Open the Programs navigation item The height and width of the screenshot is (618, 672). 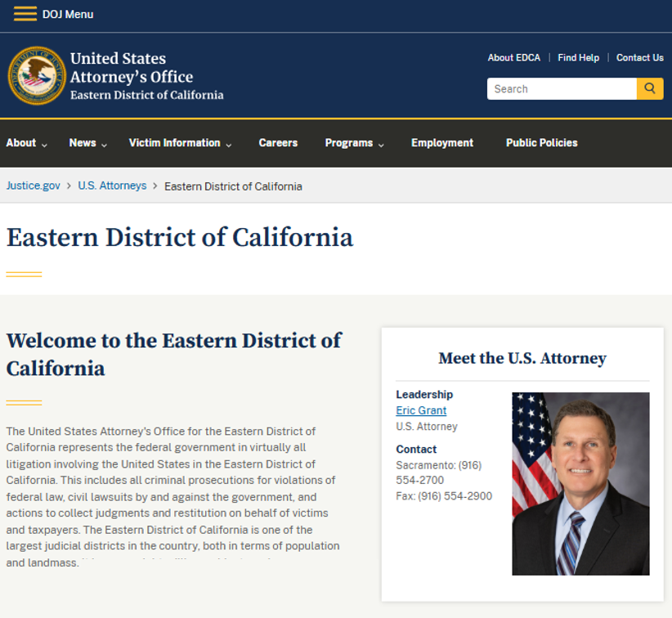[349, 143]
